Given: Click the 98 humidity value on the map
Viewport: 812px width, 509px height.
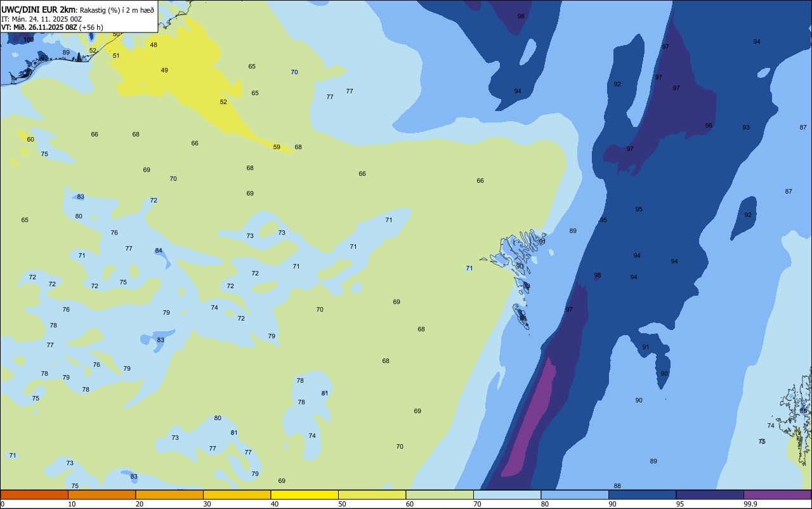Looking at the screenshot, I should pyautogui.click(x=521, y=17).
